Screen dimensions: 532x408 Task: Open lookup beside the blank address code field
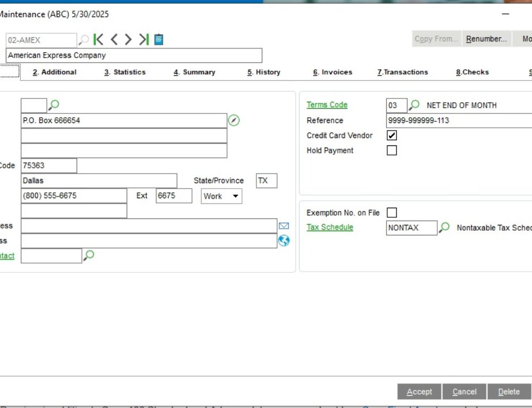coord(54,105)
